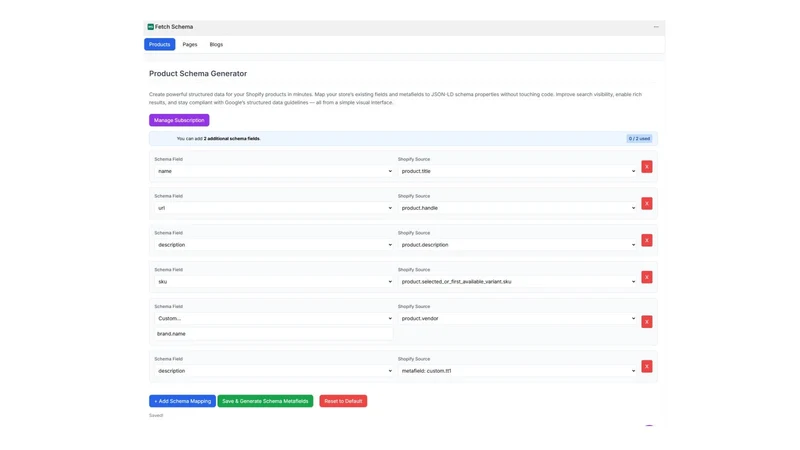Screen dimensions: 800x450
Task: Open the Schema Field dropdown set to sku
Action: coord(274,281)
